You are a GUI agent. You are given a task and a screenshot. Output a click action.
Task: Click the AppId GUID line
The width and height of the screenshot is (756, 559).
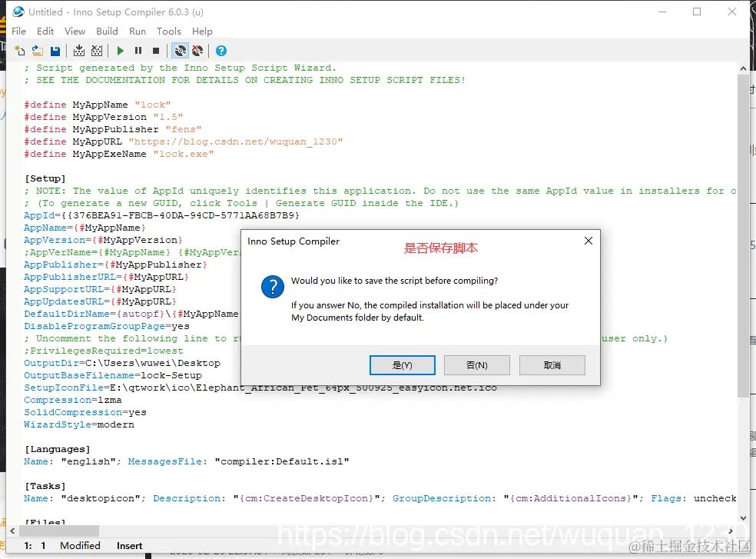click(162, 215)
